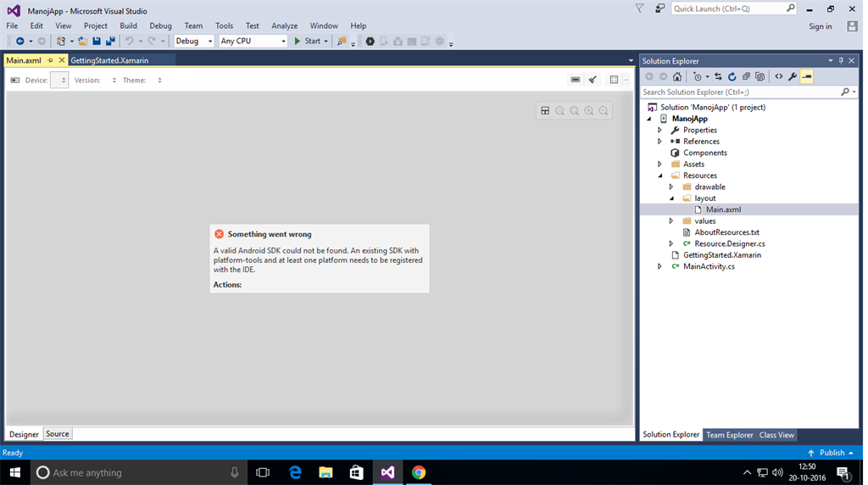Click the Open File folder icon
This screenshot has height=485, width=868.
[82, 41]
